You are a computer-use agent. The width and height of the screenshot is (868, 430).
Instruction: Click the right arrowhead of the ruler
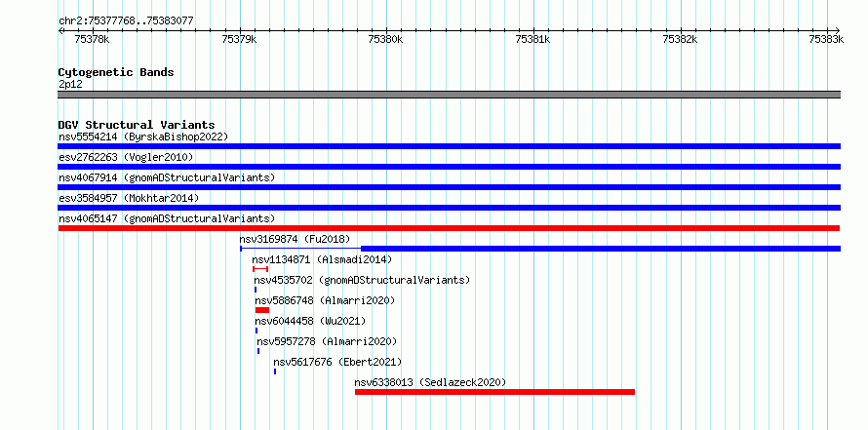click(838, 30)
